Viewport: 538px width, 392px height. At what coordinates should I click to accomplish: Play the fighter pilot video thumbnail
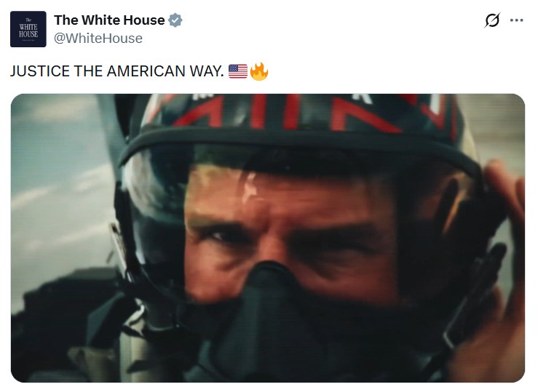tap(268, 238)
